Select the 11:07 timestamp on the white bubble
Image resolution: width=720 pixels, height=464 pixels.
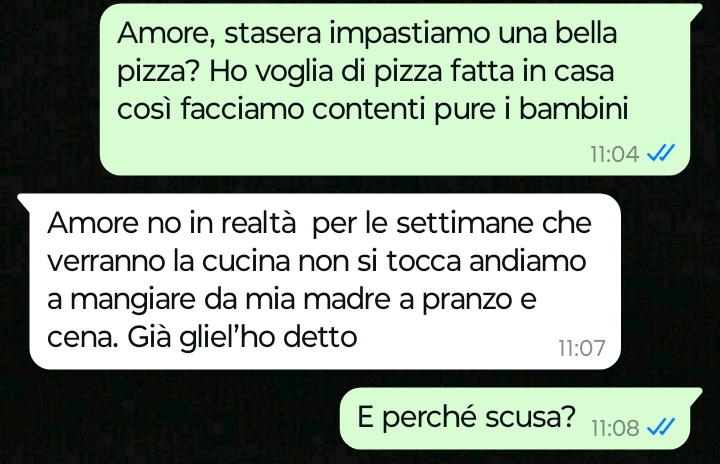tap(582, 348)
